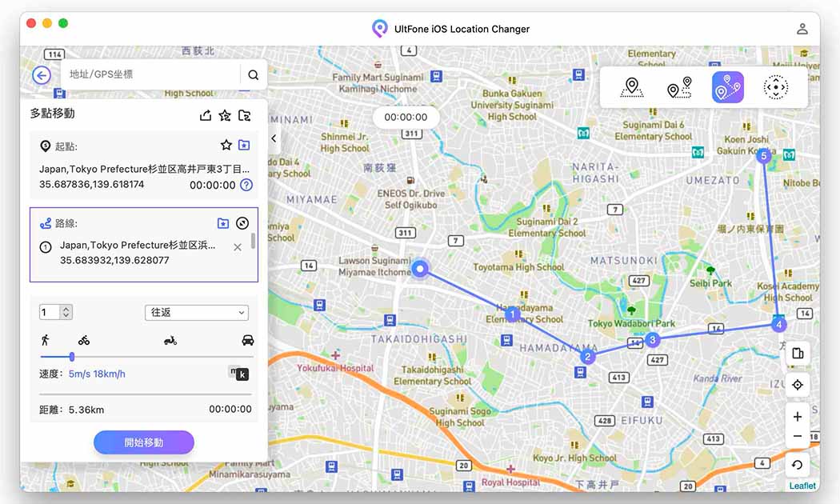840x504 pixels.
Task: Select the multi-point movement mode icon
Action: pyautogui.click(x=727, y=87)
